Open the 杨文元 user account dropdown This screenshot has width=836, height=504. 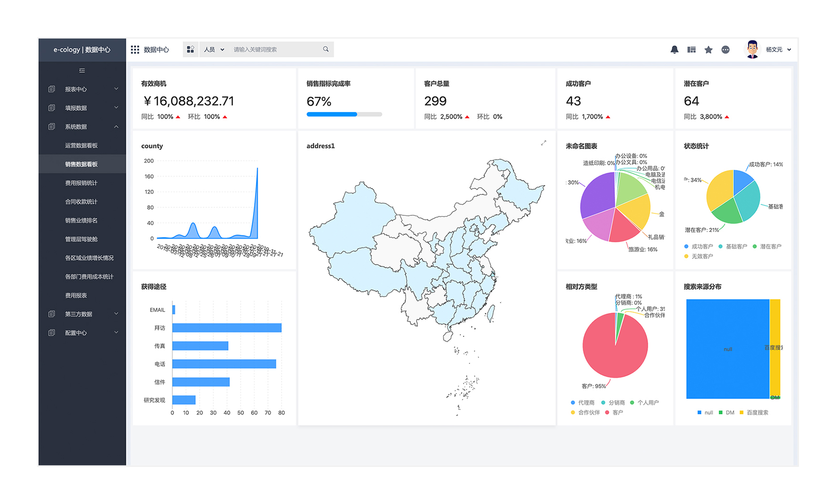click(x=777, y=50)
